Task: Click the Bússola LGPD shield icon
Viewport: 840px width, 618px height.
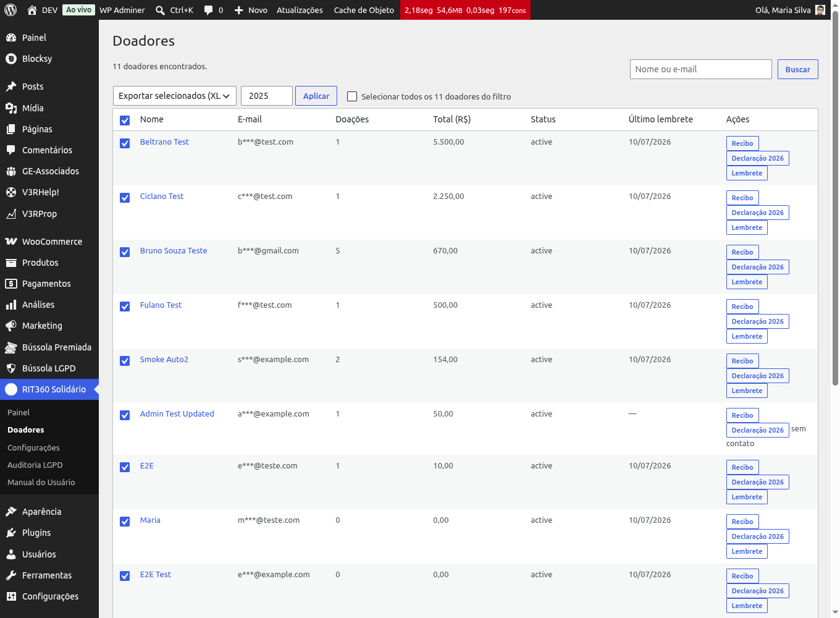Action: pyautogui.click(x=11, y=368)
